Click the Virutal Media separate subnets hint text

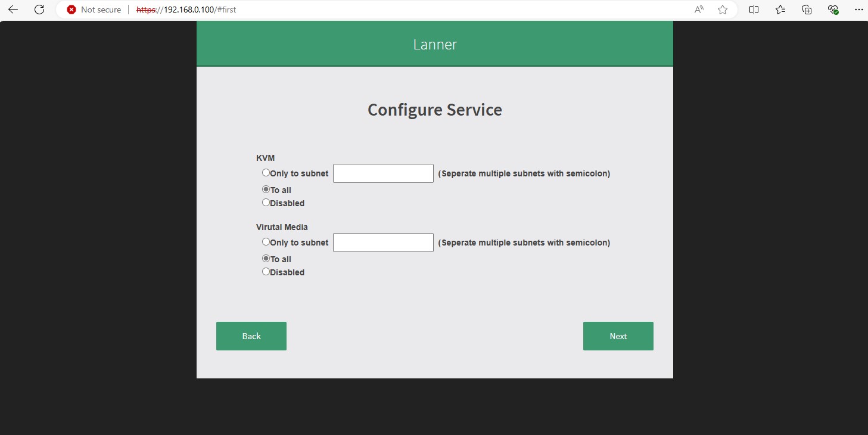[x=524, y=243]
